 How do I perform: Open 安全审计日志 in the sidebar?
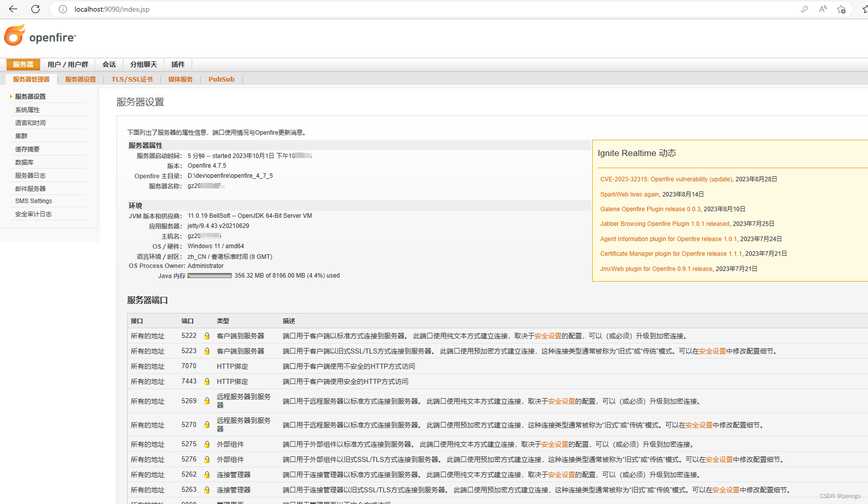pyautogui.click(x=33, y=214)
